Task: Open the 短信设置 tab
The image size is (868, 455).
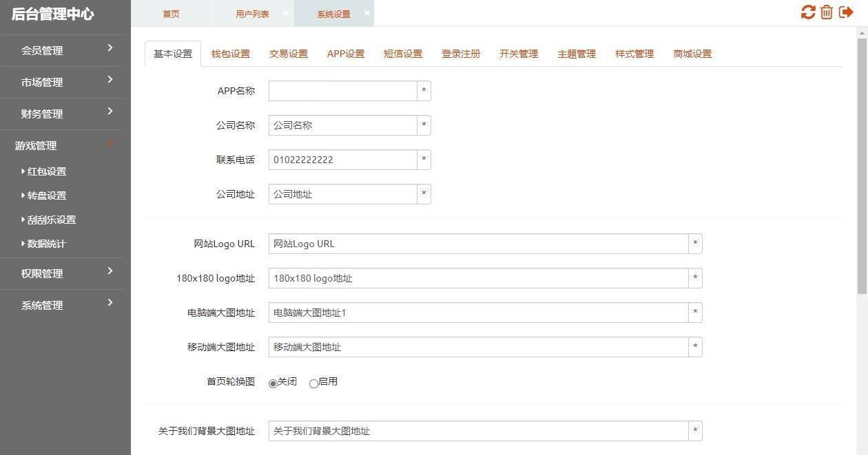Action: [403, 54]
